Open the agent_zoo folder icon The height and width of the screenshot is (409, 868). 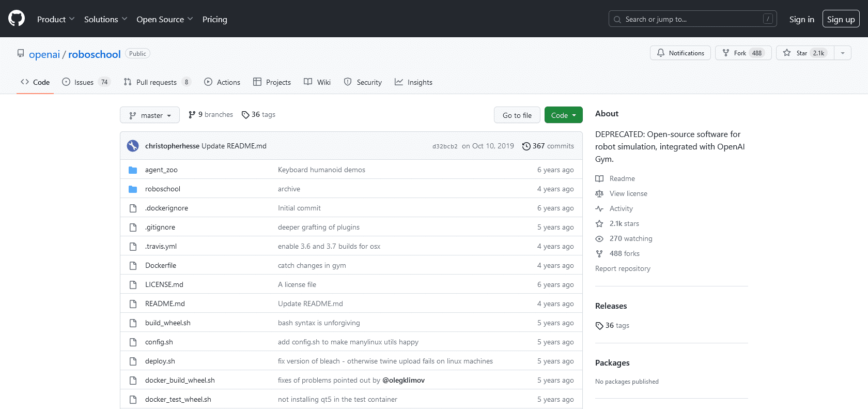[x=133, y=170]
